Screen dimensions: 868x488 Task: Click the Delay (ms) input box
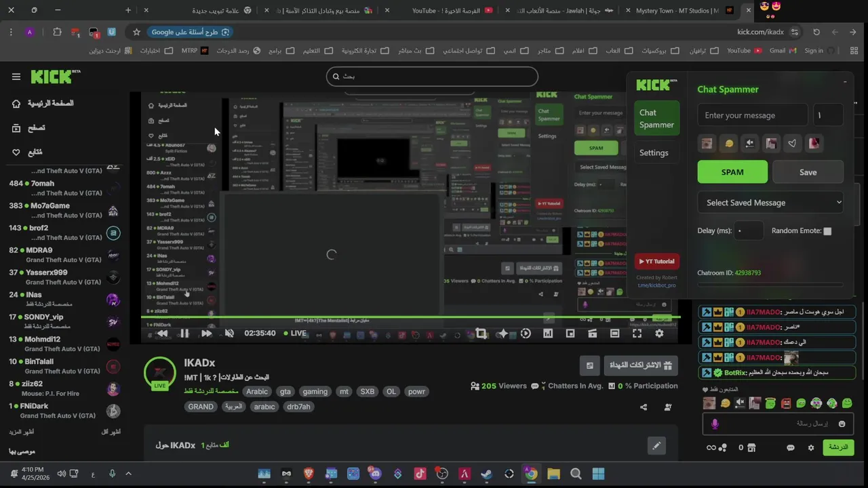pos(749,230)
